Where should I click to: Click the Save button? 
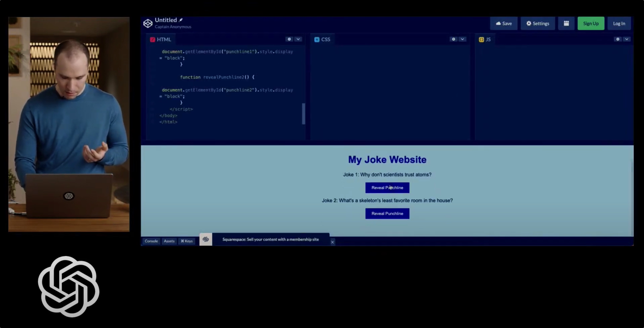(x=504, y=23)
